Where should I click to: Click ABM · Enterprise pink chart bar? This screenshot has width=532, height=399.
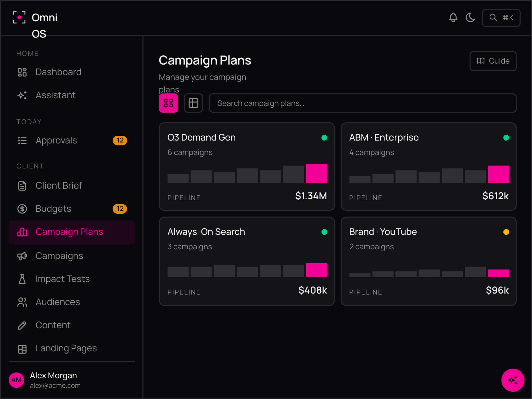click(498, 174)
